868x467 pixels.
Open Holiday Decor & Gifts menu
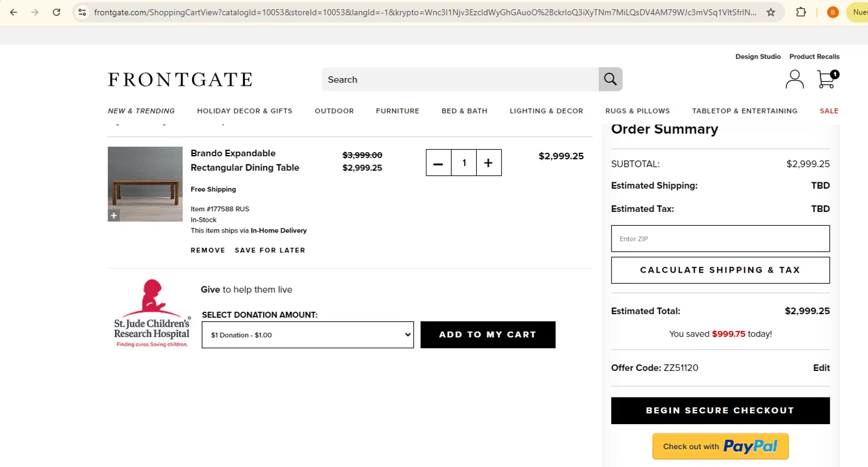(x=245, y=111)
